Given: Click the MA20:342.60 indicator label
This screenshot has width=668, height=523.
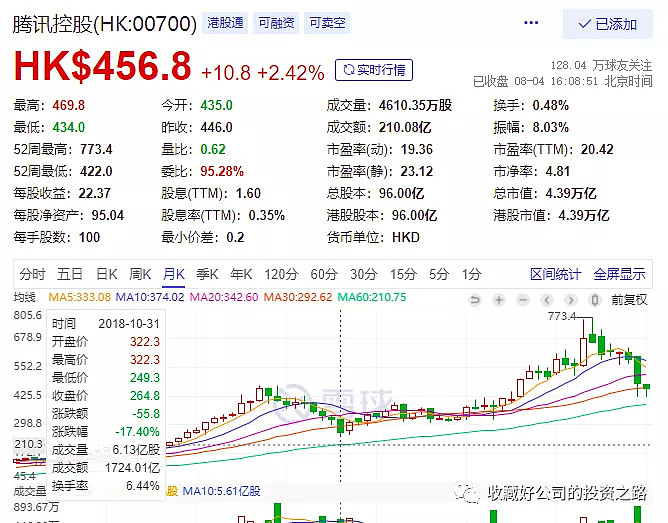Looking at the screenshot, I should click(224, 297).
